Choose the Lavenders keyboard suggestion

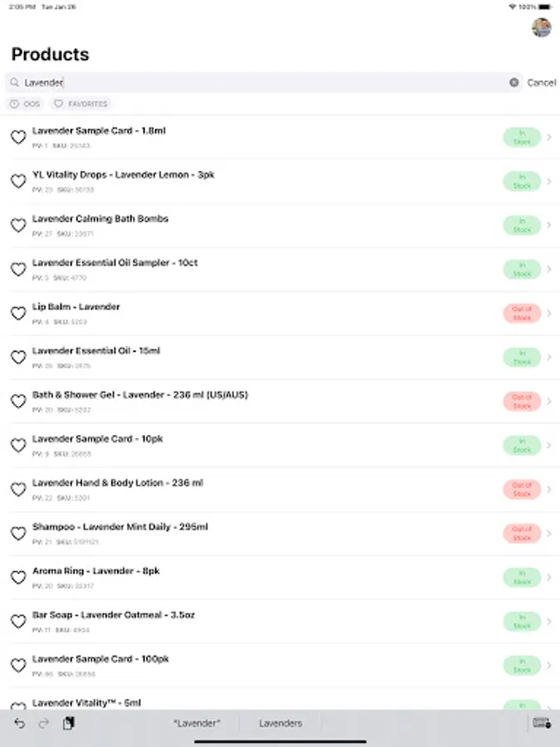point(280,723)
